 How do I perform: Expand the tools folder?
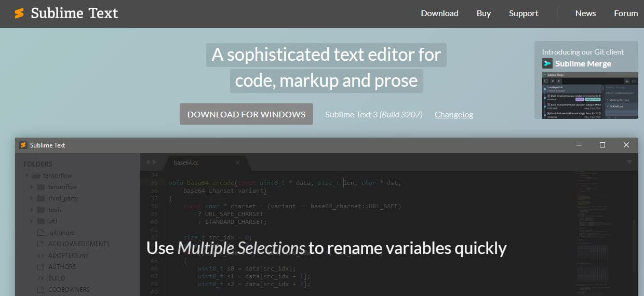point(32,210)
